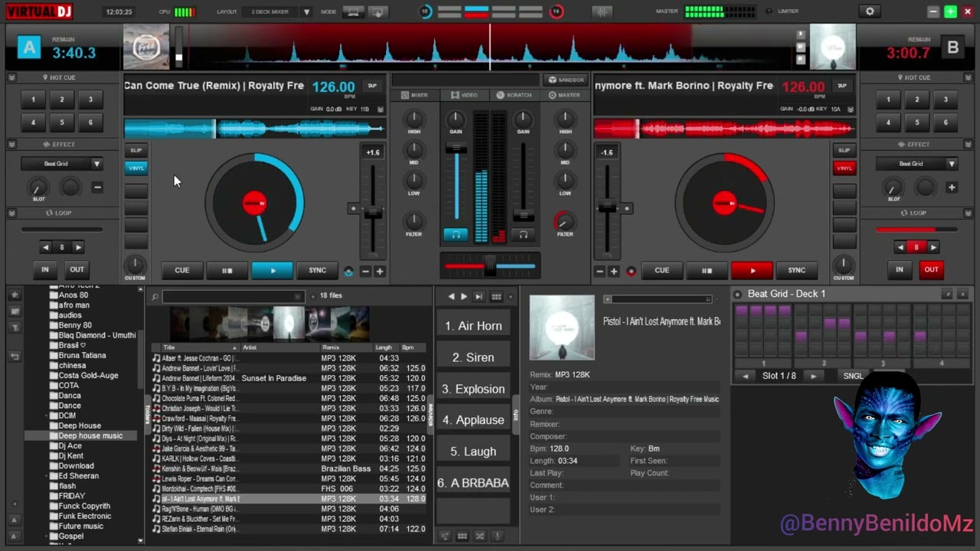
Task: Decrease font size with the small A icon
Action: coord(15,535)
